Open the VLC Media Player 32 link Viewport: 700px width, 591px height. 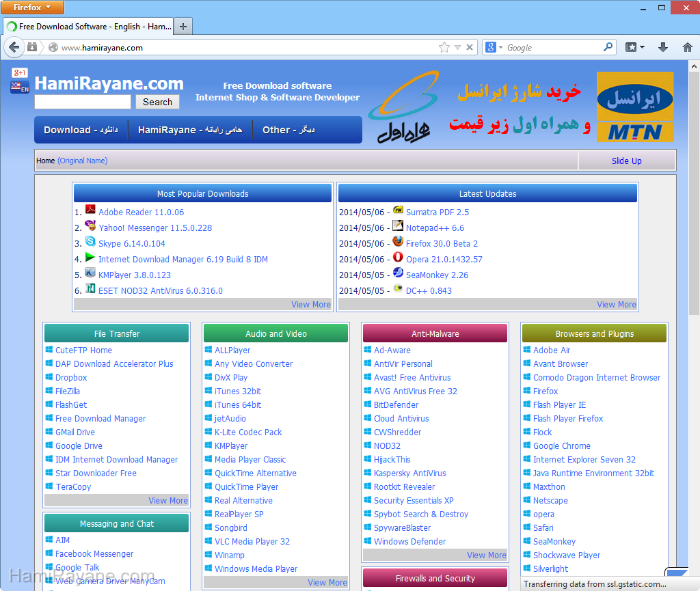(x=252, y=542)
